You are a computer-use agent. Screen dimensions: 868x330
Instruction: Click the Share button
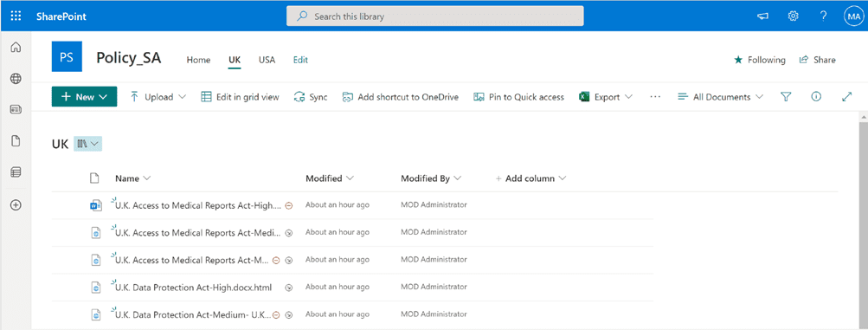point(818,60)
